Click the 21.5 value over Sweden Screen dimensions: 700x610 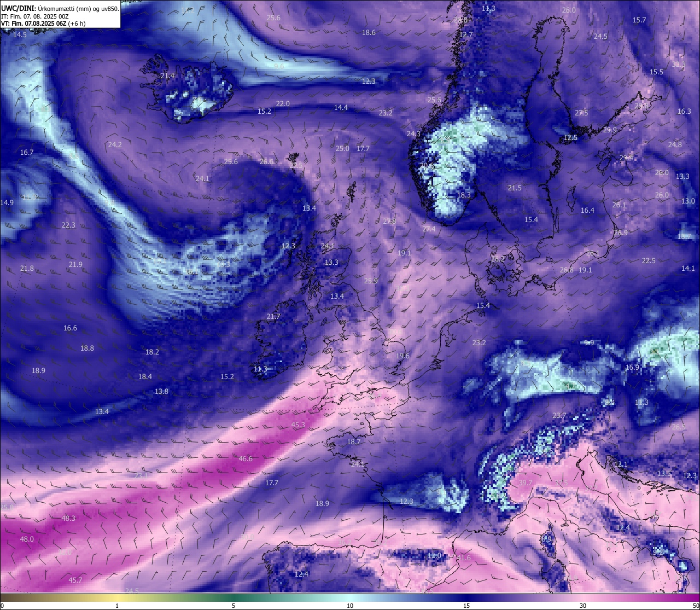click(515, 188)
